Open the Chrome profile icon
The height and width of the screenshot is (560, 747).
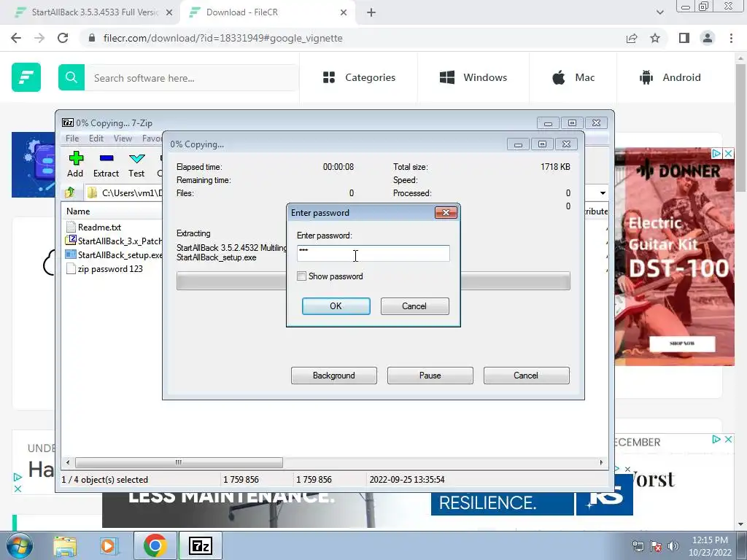[x=708, y=38]
